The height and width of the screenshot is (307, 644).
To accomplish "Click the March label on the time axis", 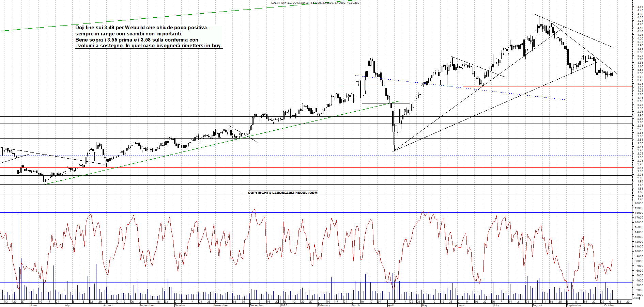I will [355, 305].
